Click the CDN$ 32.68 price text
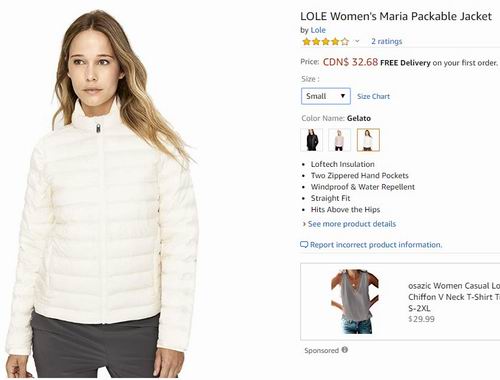This screenshot has height=380, width=500. (x=350, y=62)
